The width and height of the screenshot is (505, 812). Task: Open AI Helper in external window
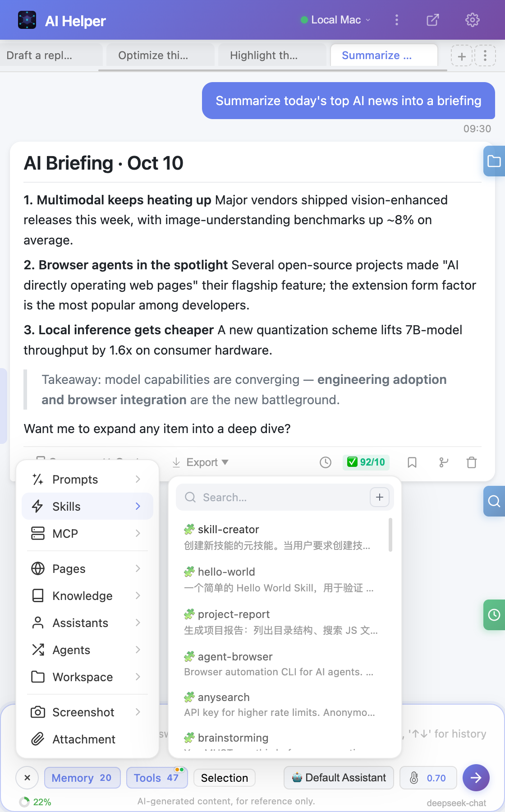(x=432, y=20)
